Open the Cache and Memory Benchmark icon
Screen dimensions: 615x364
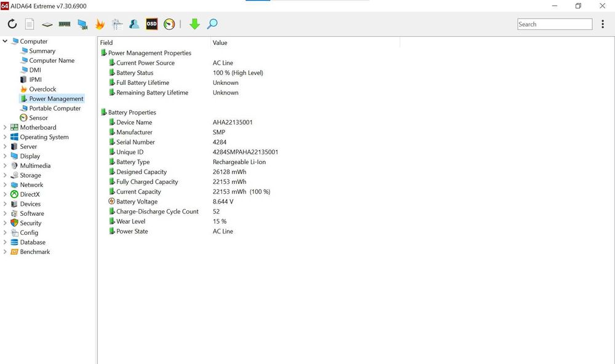click(65, 25)
